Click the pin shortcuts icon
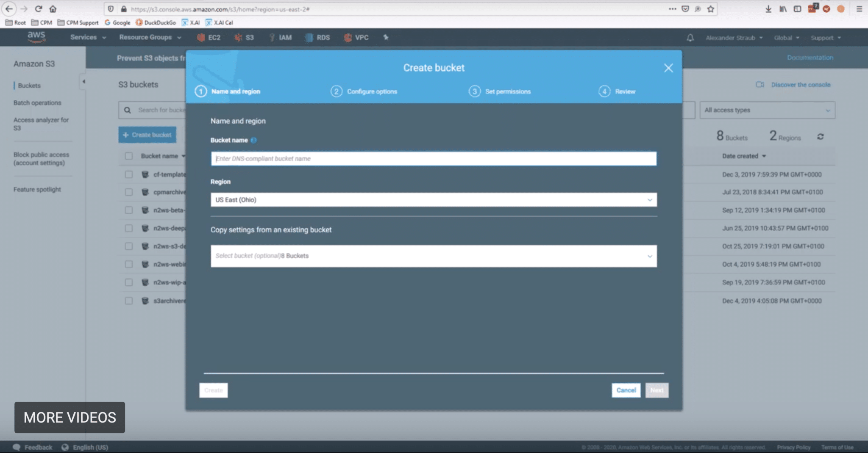 click(386, 37)
